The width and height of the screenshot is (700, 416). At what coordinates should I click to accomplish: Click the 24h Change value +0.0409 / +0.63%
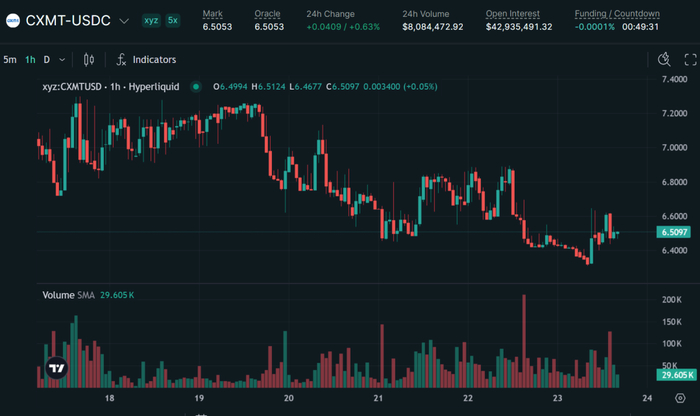click(343, 27)
